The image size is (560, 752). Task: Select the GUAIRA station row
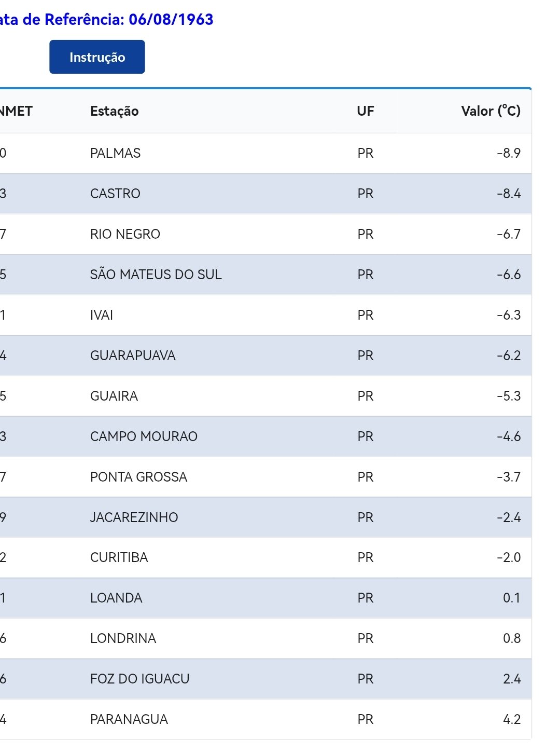coord(265,396)
